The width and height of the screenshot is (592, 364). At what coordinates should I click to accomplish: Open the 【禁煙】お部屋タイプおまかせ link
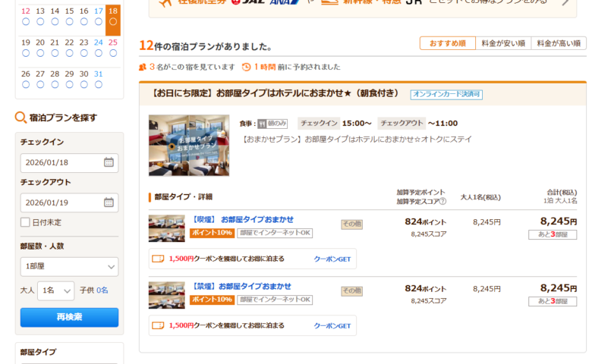[x=240, y=286]
